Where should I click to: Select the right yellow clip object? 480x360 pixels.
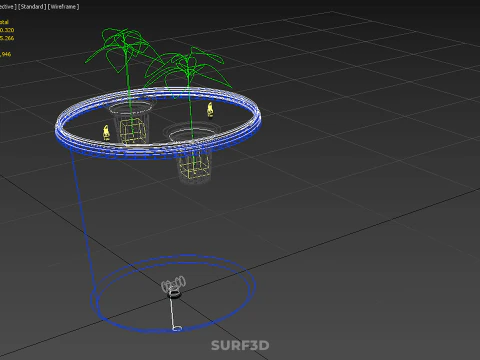(210, 110)
